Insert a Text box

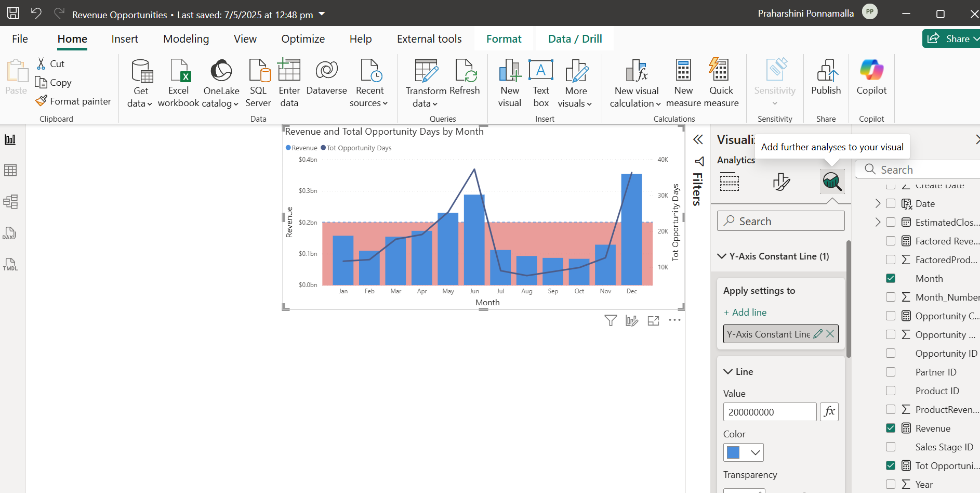541,83
